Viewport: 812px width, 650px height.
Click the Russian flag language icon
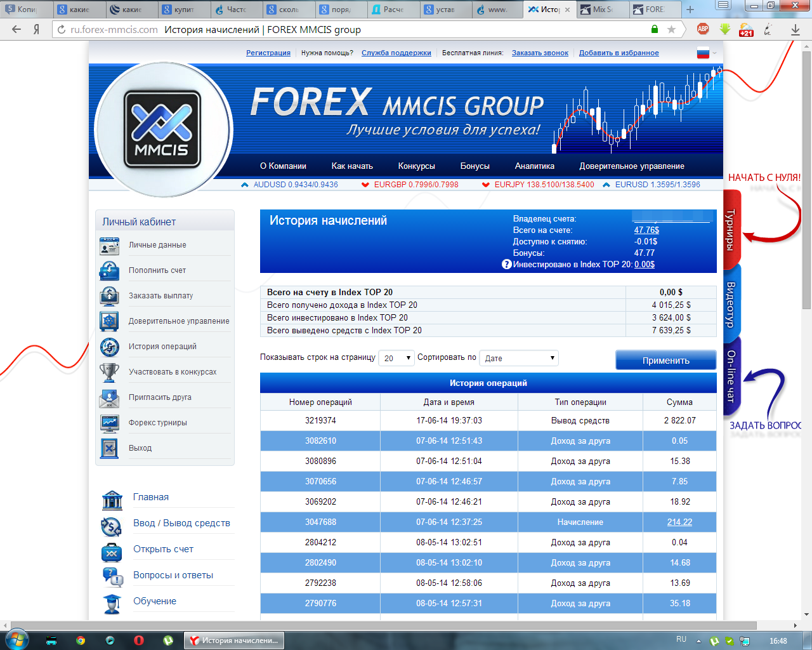pyautogui.click(x=703, y=53)
